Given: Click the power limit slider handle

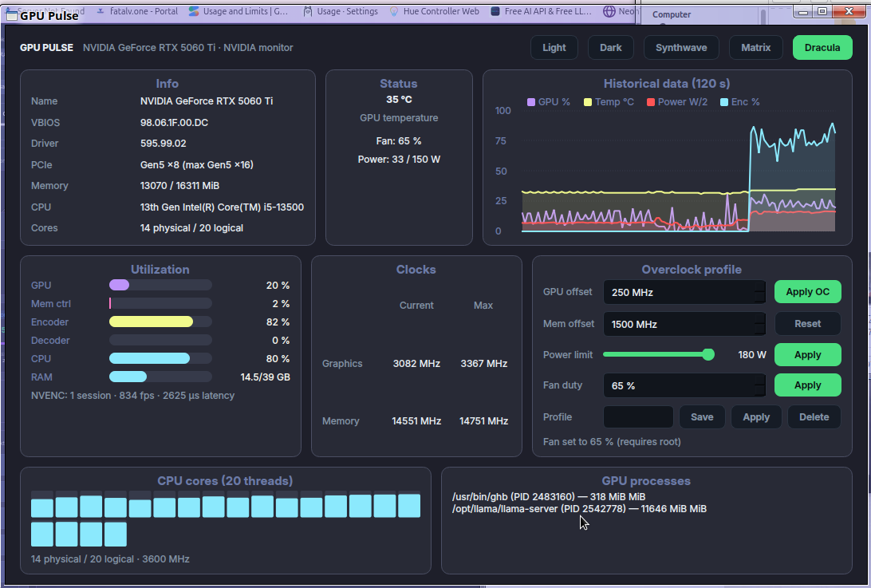Looking at the screenshot, I should 707,354.
